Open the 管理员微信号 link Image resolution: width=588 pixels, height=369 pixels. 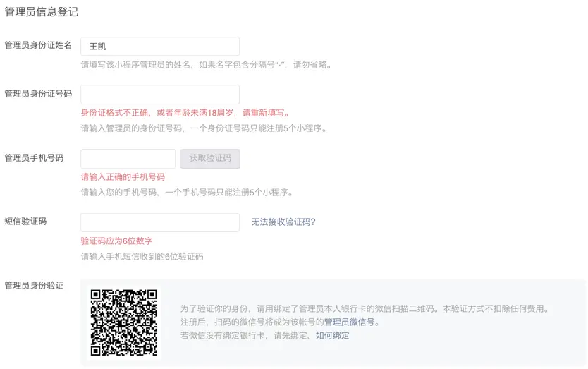pyautogui.click(x=349, y=322)
